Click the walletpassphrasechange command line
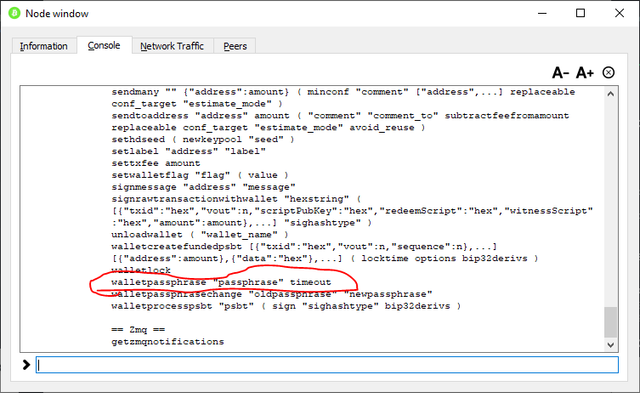The width and height of the screenshot is (640, 393). (271, 294)
